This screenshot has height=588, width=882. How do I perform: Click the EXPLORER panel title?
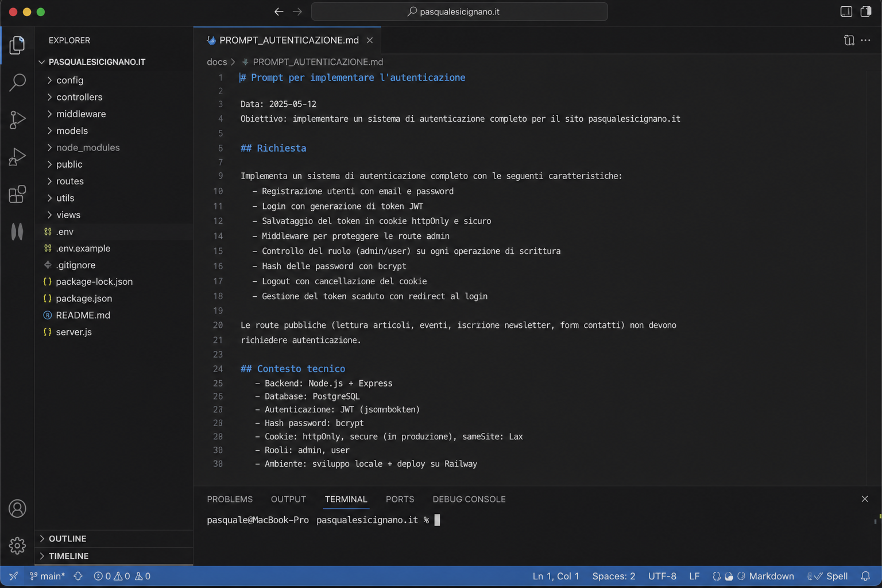click(69, 40)
